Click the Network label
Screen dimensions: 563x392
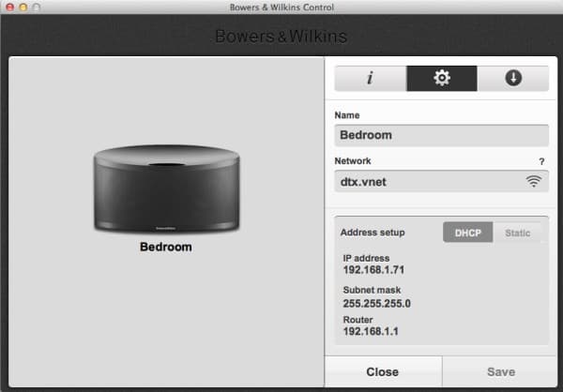click(353, 160)
